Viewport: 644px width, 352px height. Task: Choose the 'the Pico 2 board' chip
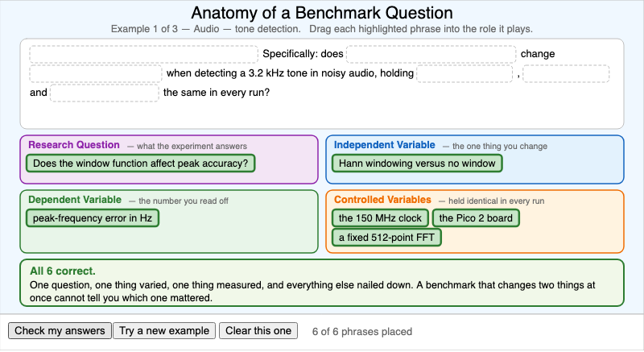tap(476, 218)
